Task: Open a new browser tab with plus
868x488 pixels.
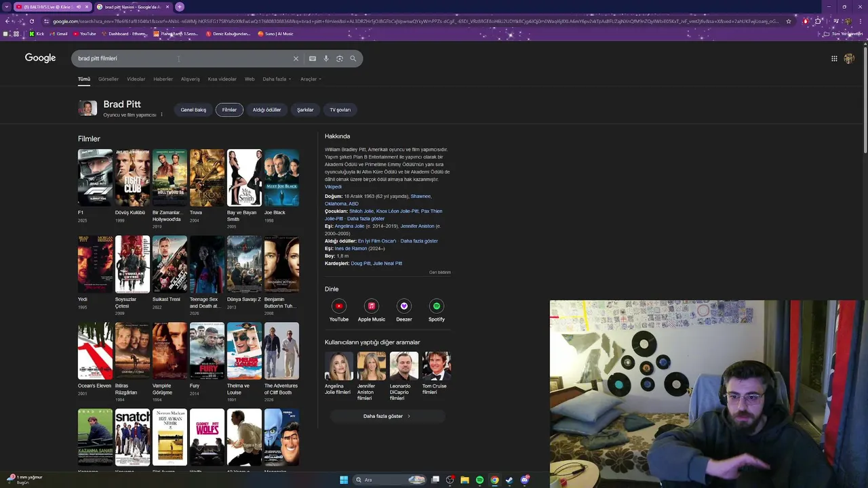Action: [x=180, y=7]
